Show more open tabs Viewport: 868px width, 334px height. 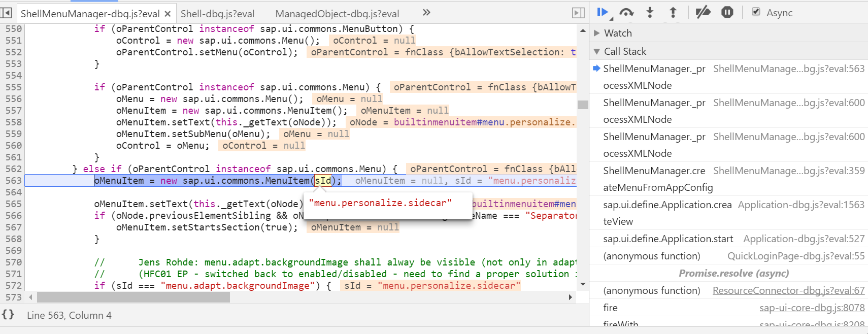point(426,13)
